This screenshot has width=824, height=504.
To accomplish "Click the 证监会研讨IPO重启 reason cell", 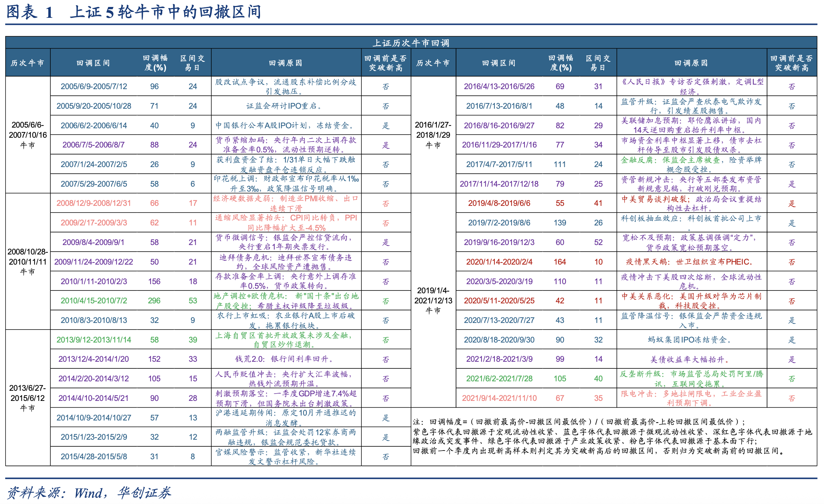I will 284,106.
